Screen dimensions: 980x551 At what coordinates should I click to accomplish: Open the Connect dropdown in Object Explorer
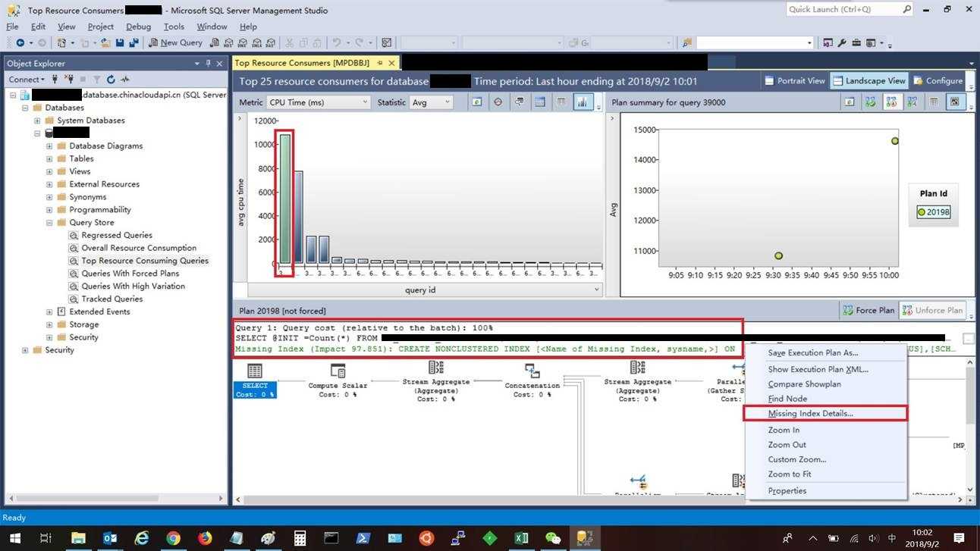click(27, 79)
